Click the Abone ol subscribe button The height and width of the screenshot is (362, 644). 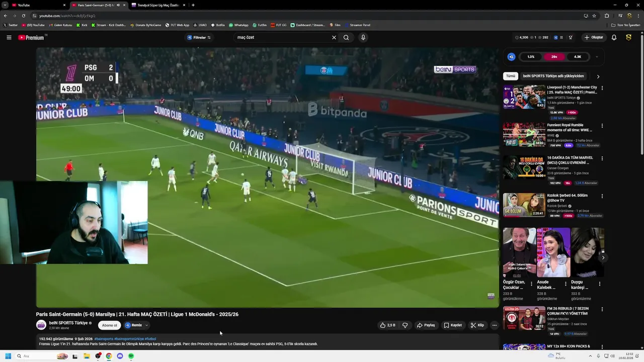tap(109, 325)
